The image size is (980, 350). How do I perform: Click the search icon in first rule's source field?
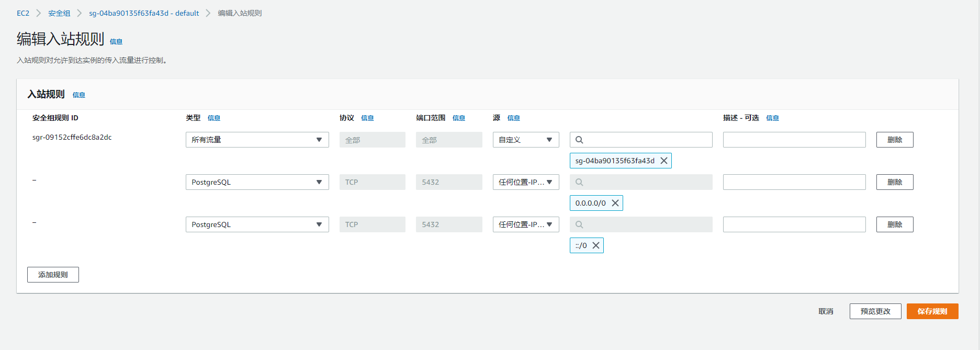tap(579, 140)
